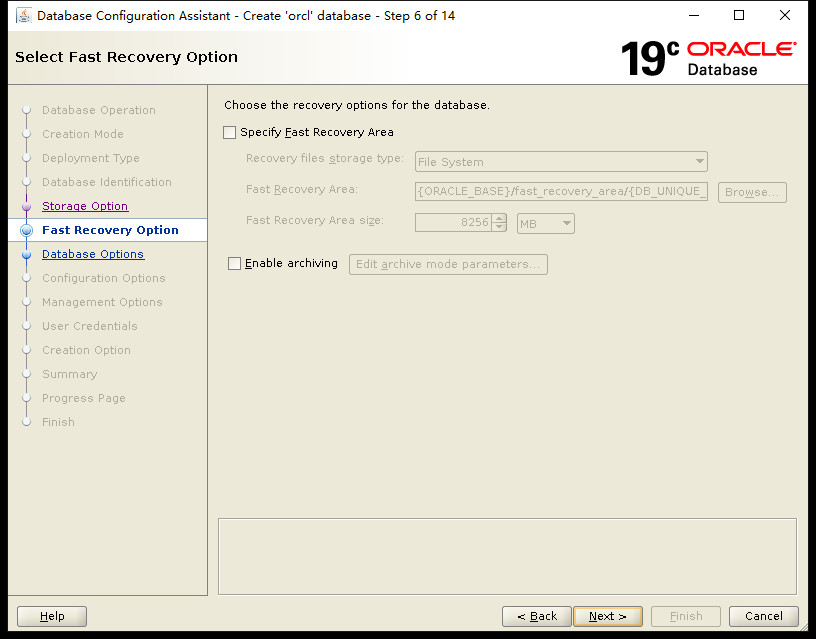Click the Finish step in sidebar

(x=58, y=421)
